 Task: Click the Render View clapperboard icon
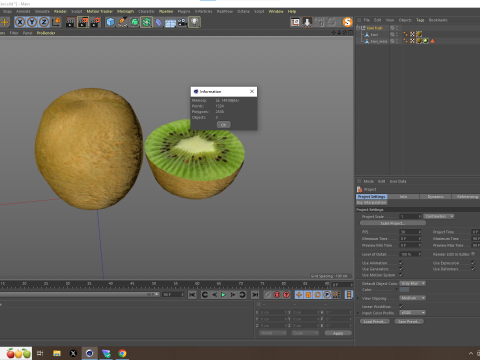pyautogui.click(x=71, y=22)
